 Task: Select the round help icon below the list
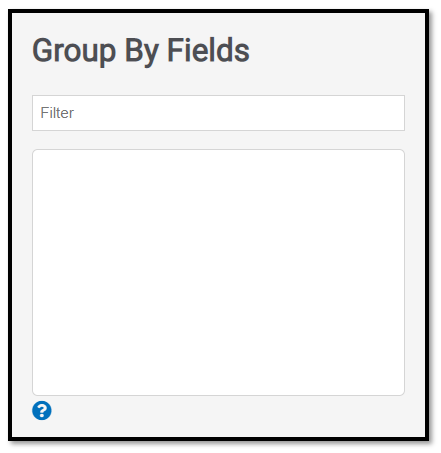point(42,410)
